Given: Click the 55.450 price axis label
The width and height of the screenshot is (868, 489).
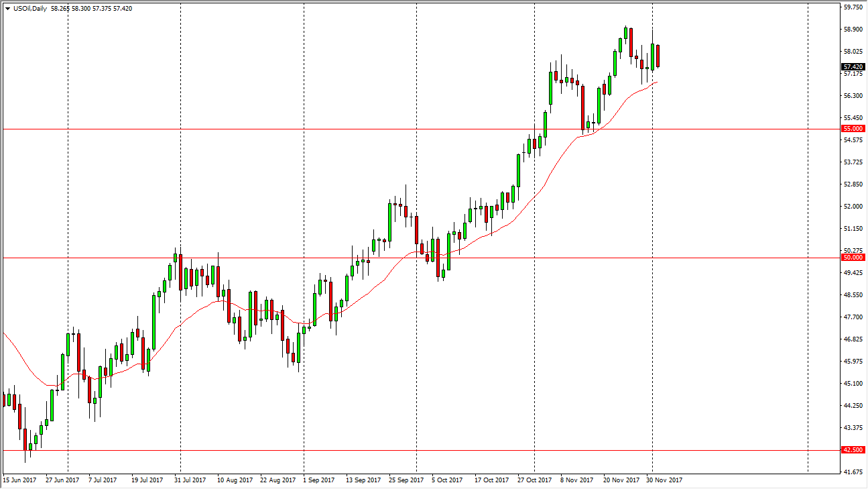Looking at the screenshot, I should (x=853, y=118).
